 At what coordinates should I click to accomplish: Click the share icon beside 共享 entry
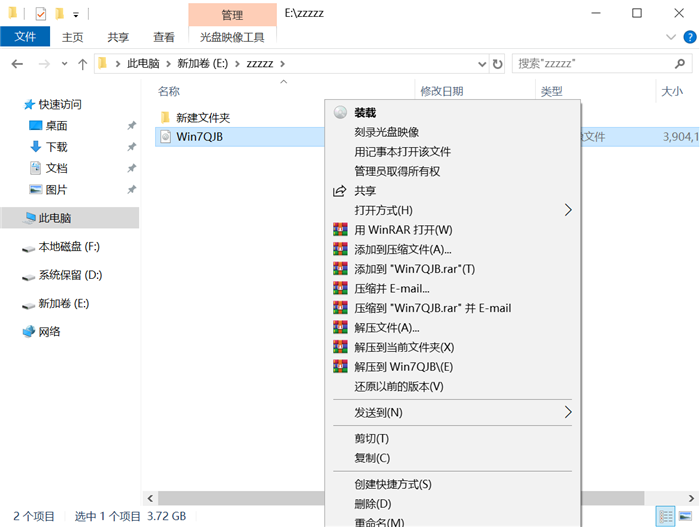coord(340,191)
